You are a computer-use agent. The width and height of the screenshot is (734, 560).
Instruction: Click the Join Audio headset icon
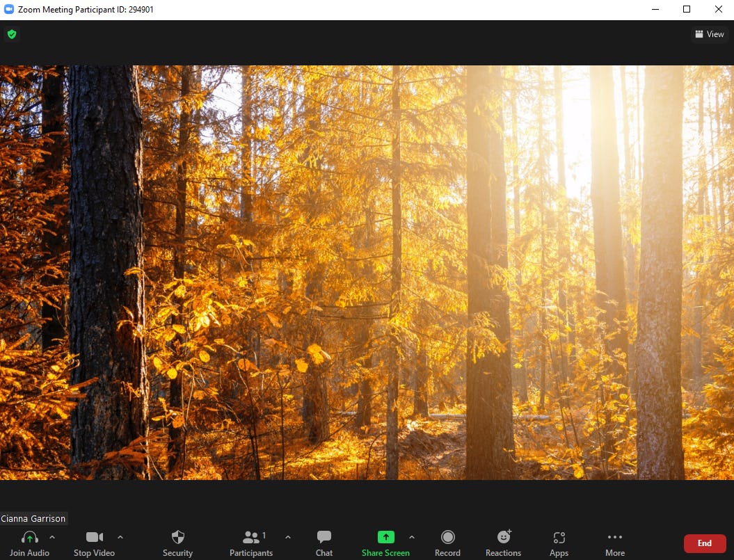point(29,537)
